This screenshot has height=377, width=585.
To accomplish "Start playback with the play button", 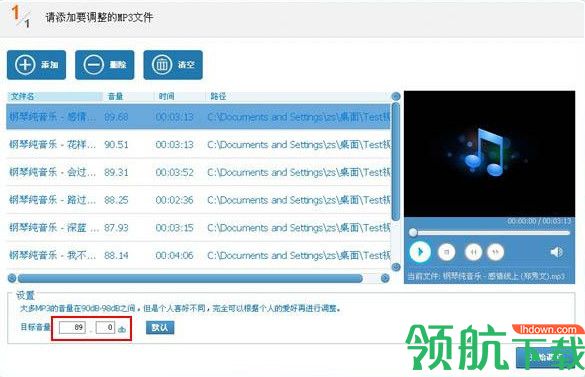I will click(x=420, y=252).
